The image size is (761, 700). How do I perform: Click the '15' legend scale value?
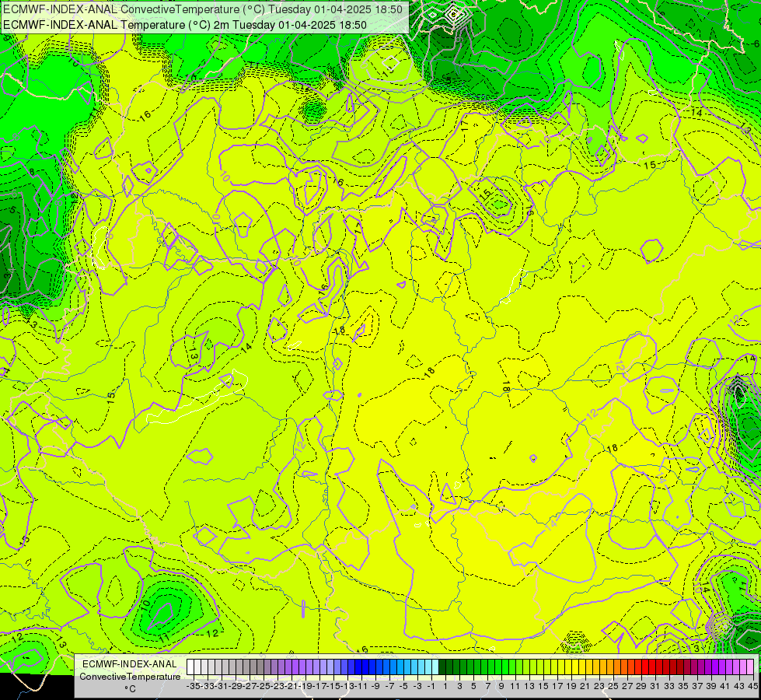(x=543, y=686)
